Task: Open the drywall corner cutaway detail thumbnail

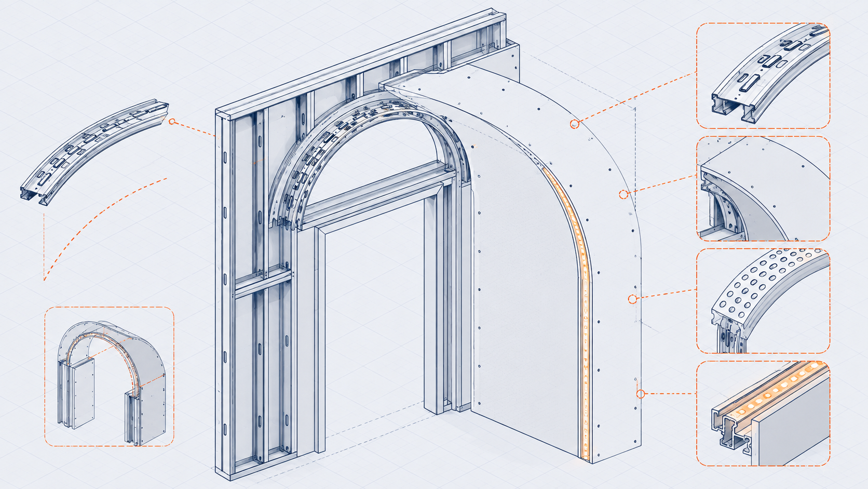Action: 763,189
